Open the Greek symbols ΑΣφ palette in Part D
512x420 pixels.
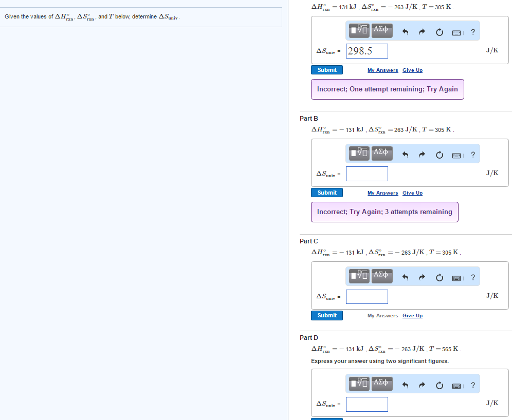click(x=381, y=384)
